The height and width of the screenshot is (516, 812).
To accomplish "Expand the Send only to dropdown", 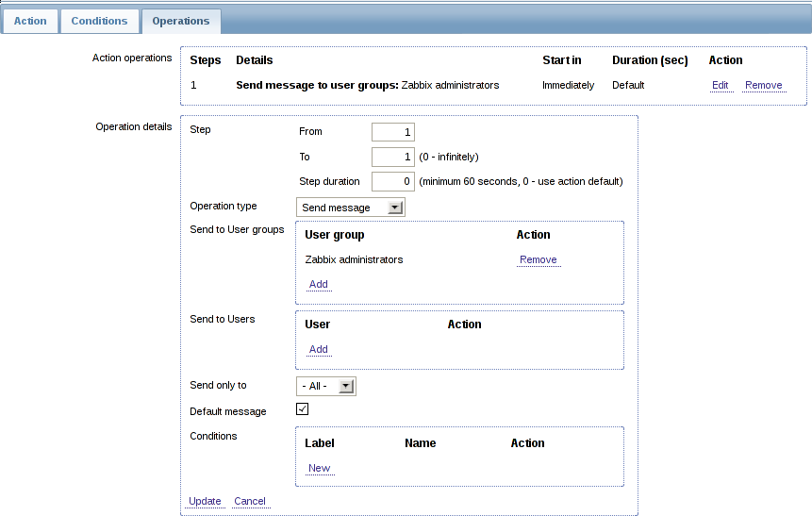I will point(325,386).
